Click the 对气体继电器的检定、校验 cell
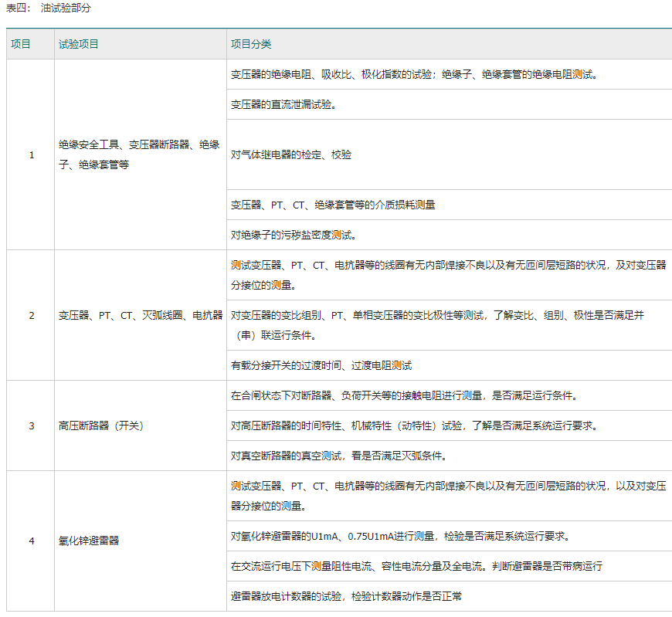This screenshot has height=617, width=672. point(291,154)
